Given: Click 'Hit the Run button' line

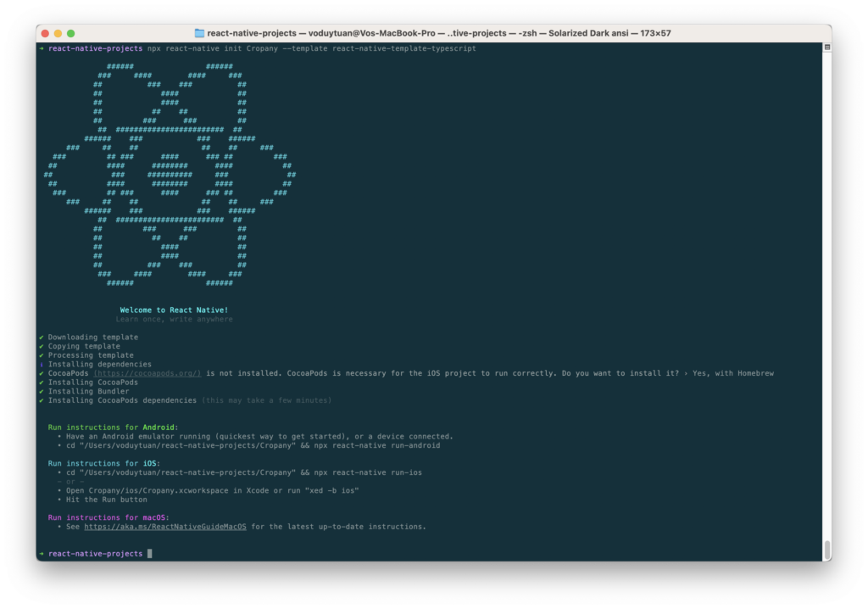Looking at the screenshot, I should point(106,500).
